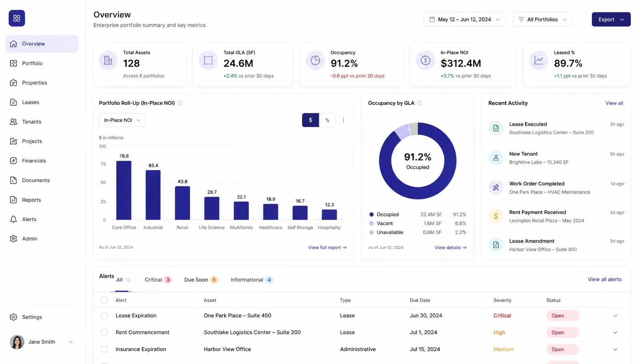Screen dimensions: 639x364
Task: Click Jane Smith's profile avatar
Action: [17, 342]
